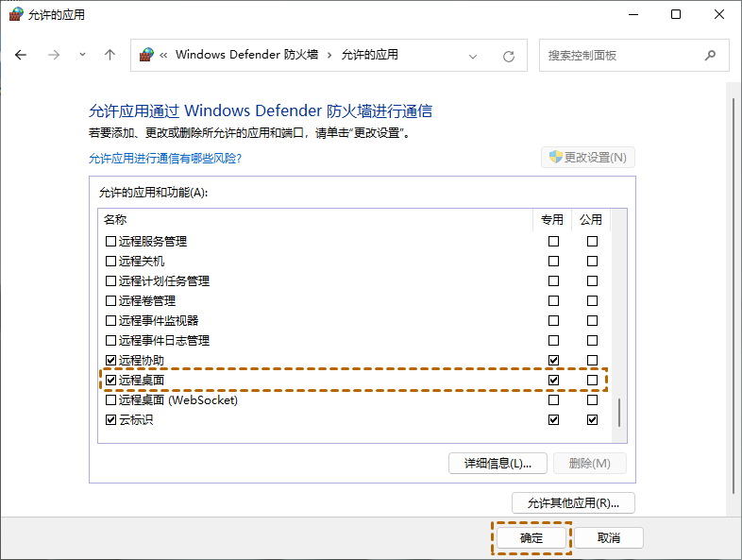Cancel with the 取消 button
Screen dimensions: 742x560
(x=609, y=538)
